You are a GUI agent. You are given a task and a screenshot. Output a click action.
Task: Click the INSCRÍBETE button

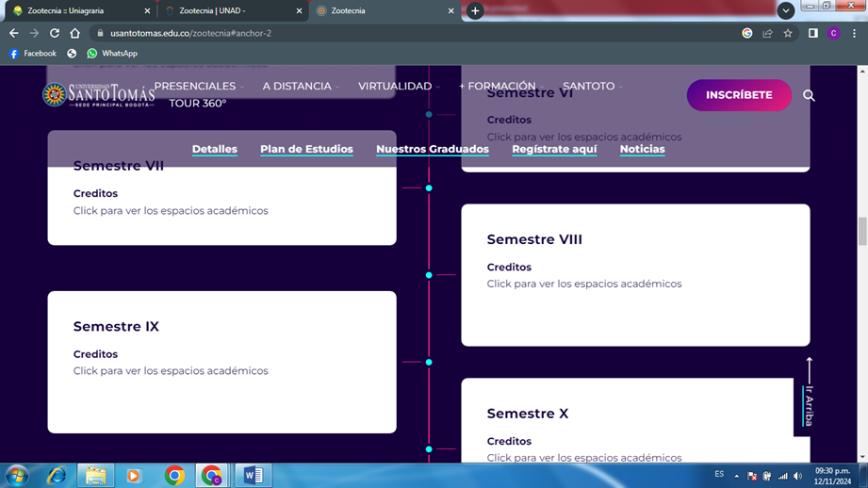coord(739,95)
